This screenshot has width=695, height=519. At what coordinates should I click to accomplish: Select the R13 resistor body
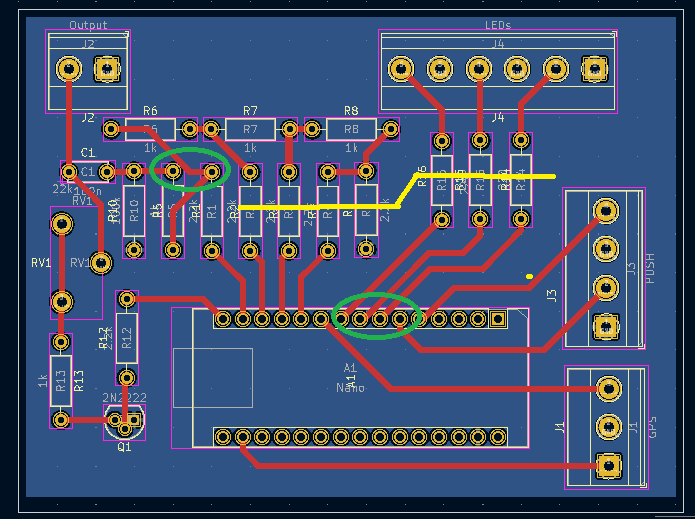point(61,381)
